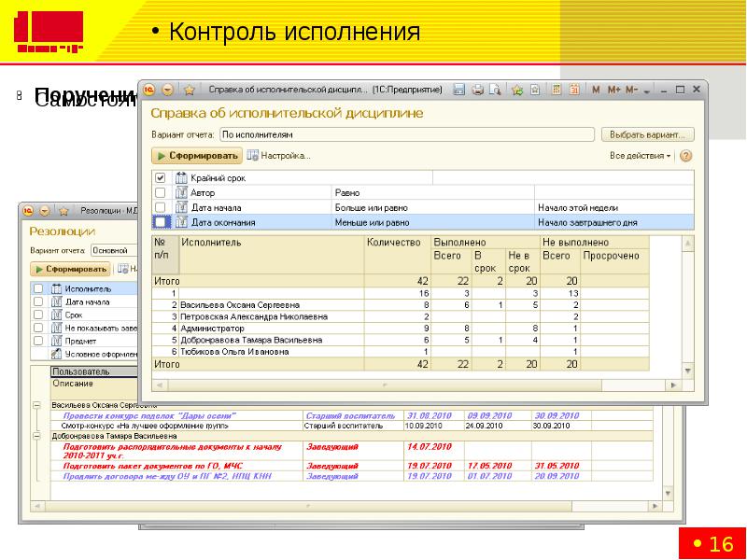
Task: Click the Выбрать вариант button
Action: pos(647,134)
